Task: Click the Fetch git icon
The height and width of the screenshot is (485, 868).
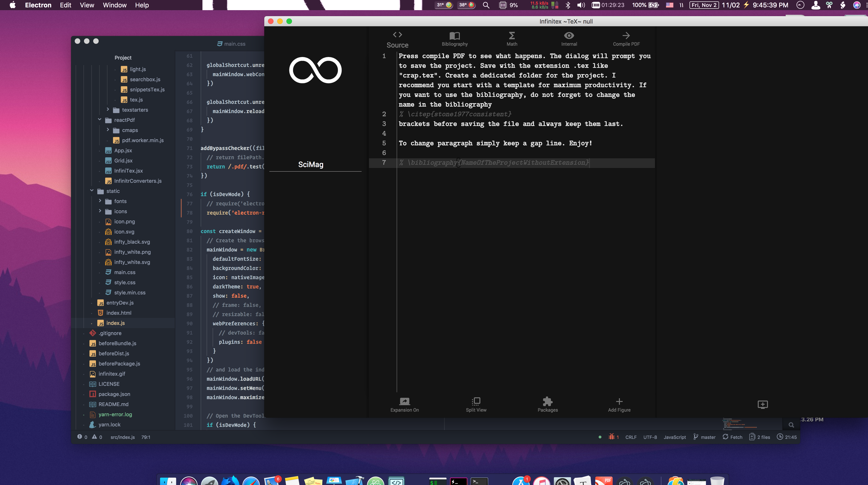Action: [x=725, y=437]
